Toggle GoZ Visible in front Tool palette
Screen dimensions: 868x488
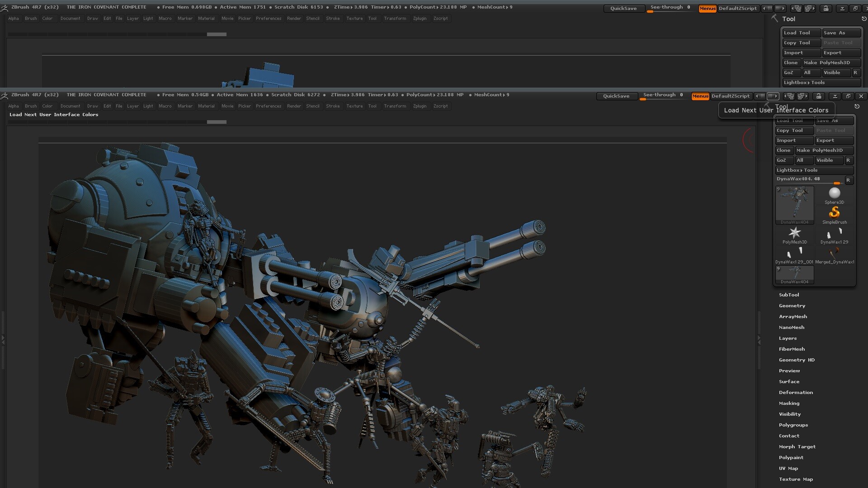(x=829, y=160)
